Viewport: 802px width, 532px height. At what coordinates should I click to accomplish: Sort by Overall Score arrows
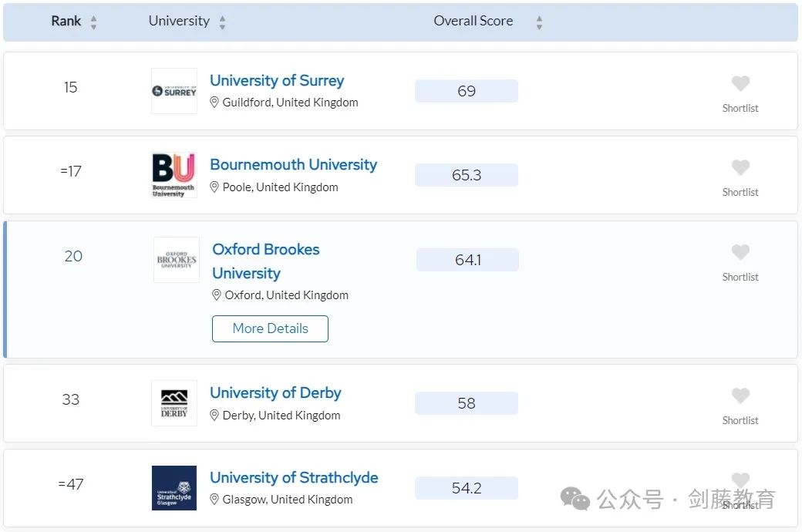pos(539,22)
